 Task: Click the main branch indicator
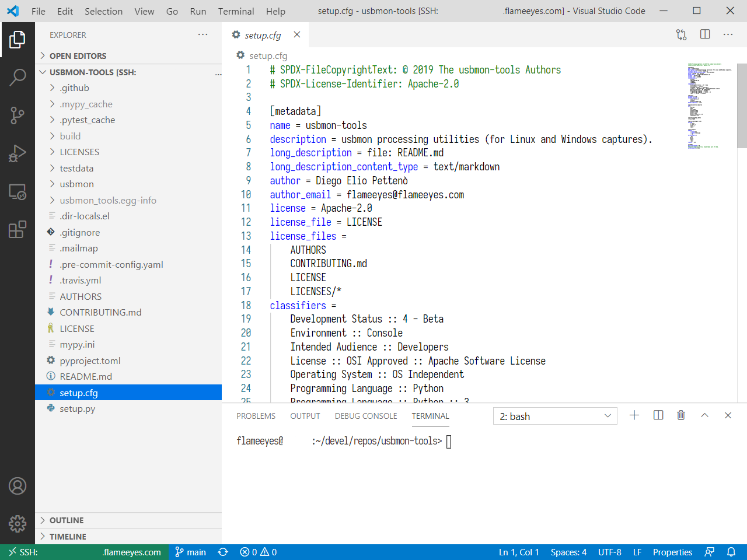[x=191, y=552]
